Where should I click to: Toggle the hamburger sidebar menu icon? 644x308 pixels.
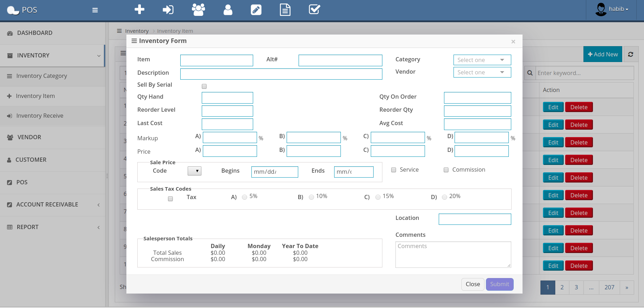coord(95,10)
